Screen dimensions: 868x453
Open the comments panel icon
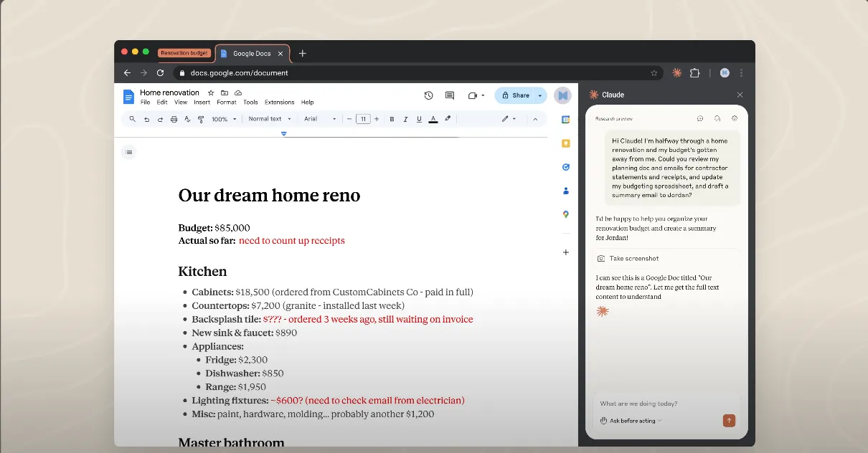450,95
